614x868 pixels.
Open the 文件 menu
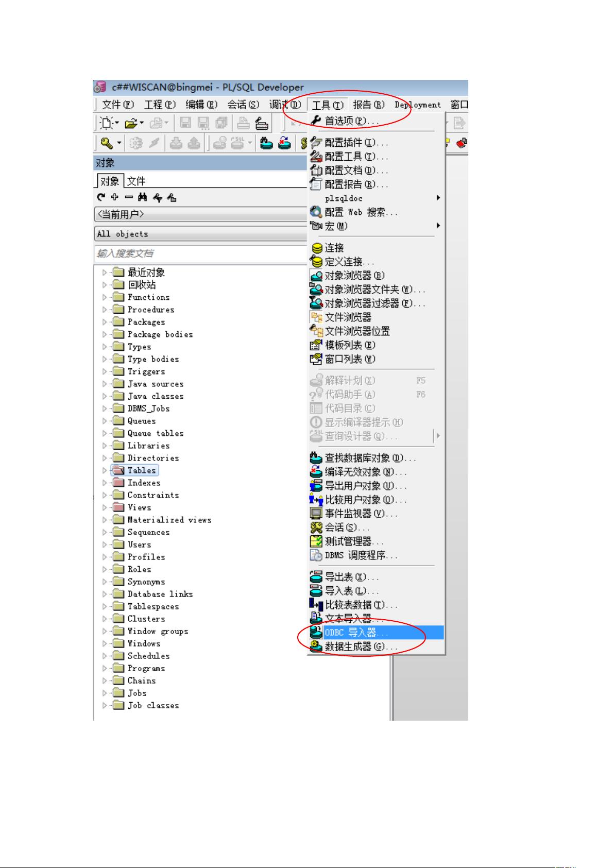point(118,105)
